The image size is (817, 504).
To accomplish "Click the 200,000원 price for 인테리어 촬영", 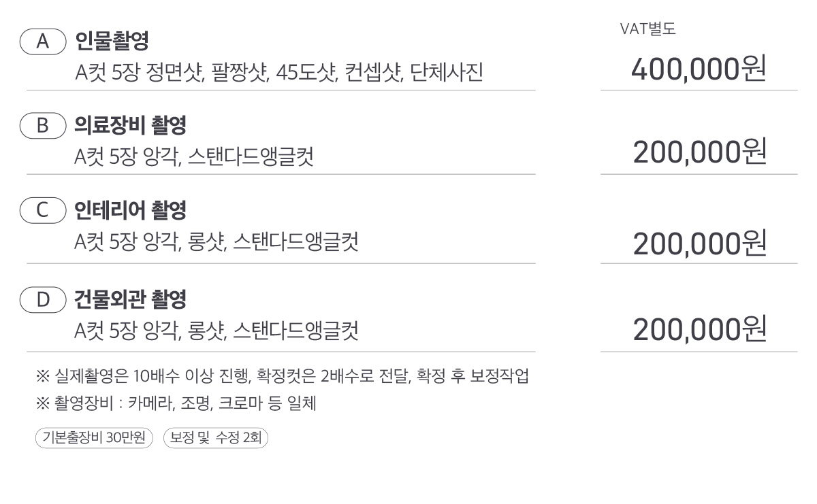I will [699, 243].
